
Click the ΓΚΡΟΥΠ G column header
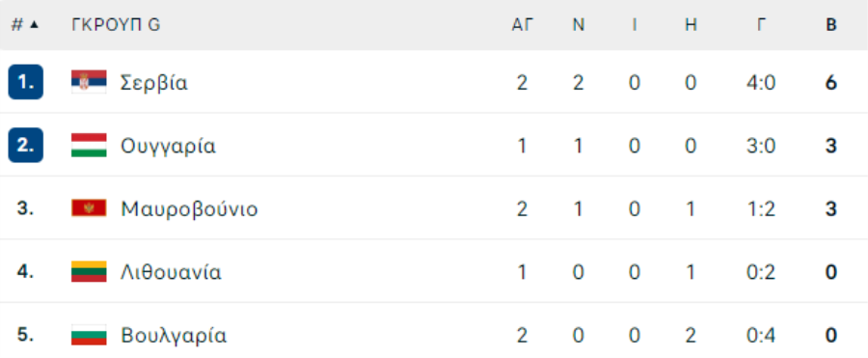(116, 25)
